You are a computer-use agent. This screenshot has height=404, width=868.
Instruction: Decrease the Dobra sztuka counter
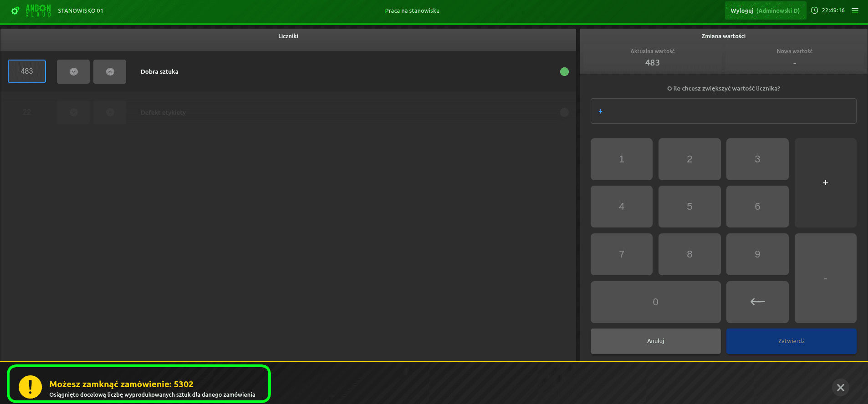73,72
